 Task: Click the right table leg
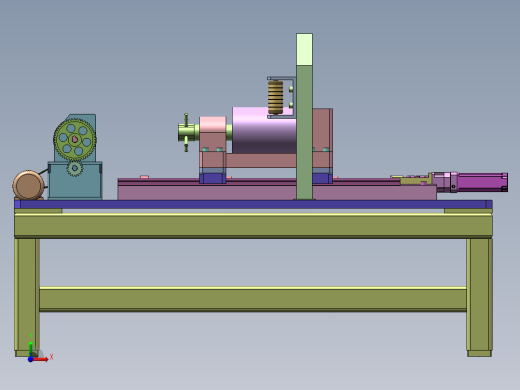pyautogui.click(x=479, y=297)
